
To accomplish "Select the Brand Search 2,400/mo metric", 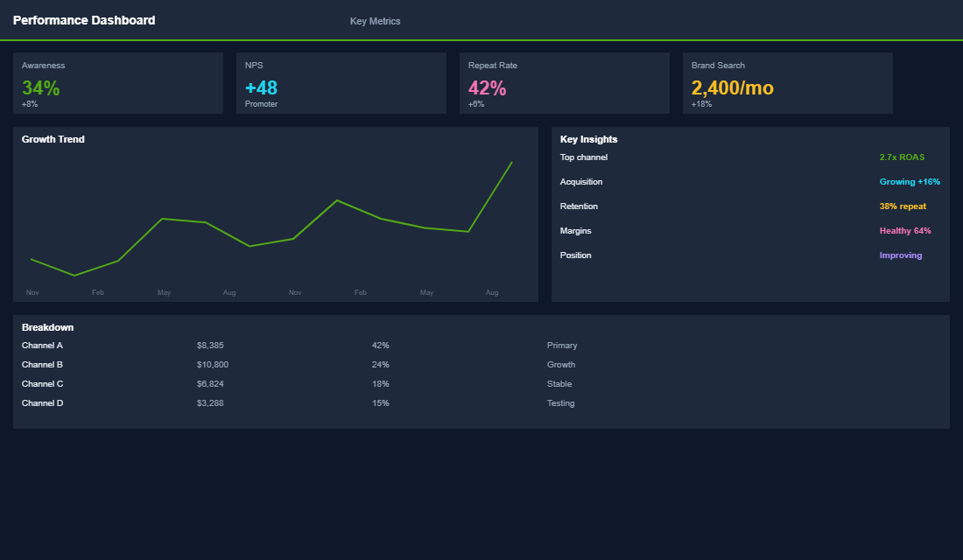I will (x=733, y=88).
